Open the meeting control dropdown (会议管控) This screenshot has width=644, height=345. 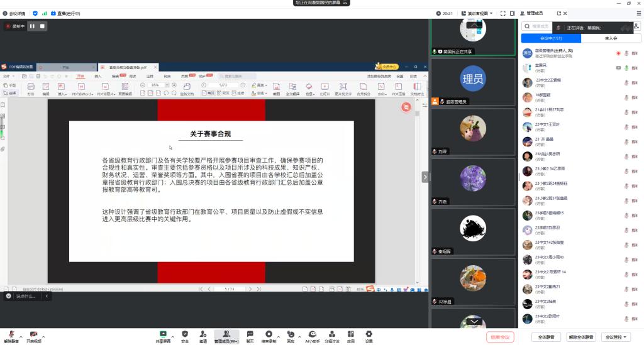pyautogui.click(x=616, y=337)
